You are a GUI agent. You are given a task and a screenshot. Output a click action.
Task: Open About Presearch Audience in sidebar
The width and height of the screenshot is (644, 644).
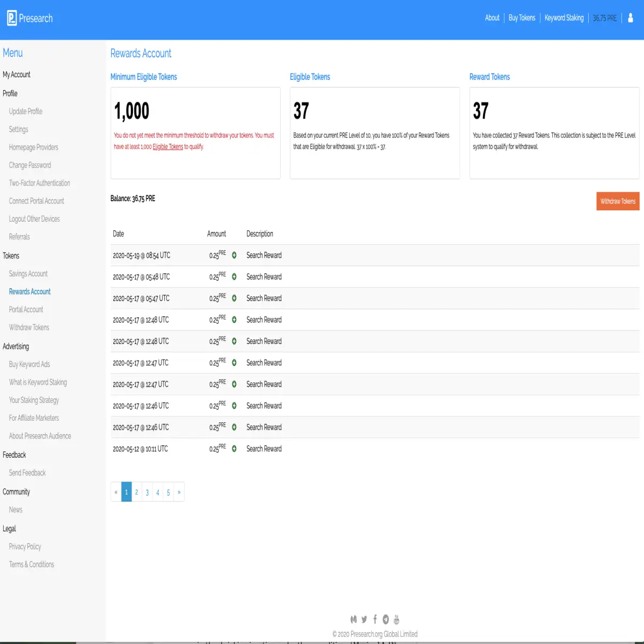(40, 436)
